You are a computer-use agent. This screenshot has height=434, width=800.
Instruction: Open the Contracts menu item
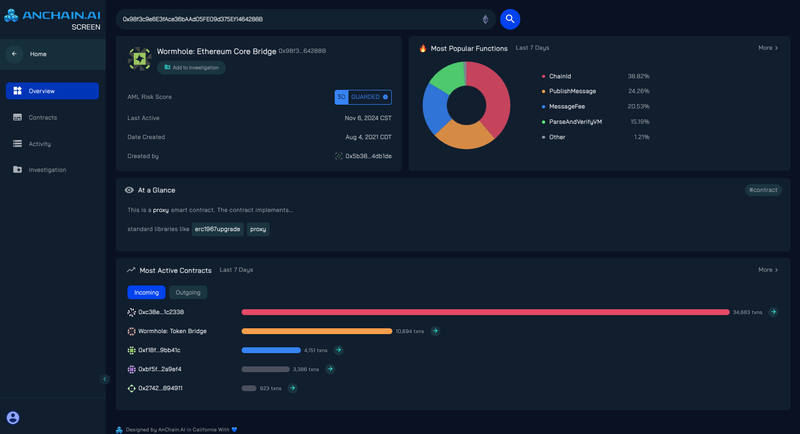pyautogui.click(x=52, y=117)
